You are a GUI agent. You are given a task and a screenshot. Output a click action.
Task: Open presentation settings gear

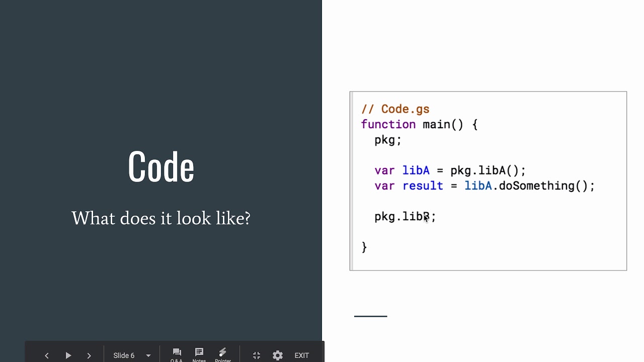278,355
